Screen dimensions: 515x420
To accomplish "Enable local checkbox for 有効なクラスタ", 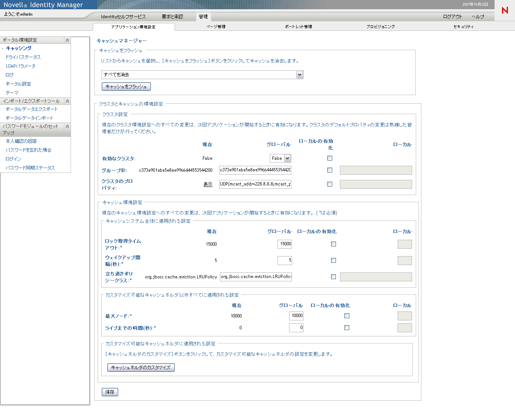I will coord(330,158).
